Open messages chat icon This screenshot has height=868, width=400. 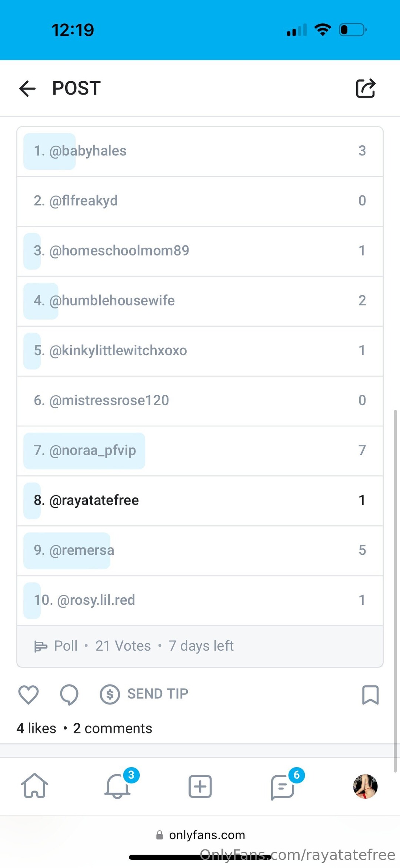coord(283,786)
